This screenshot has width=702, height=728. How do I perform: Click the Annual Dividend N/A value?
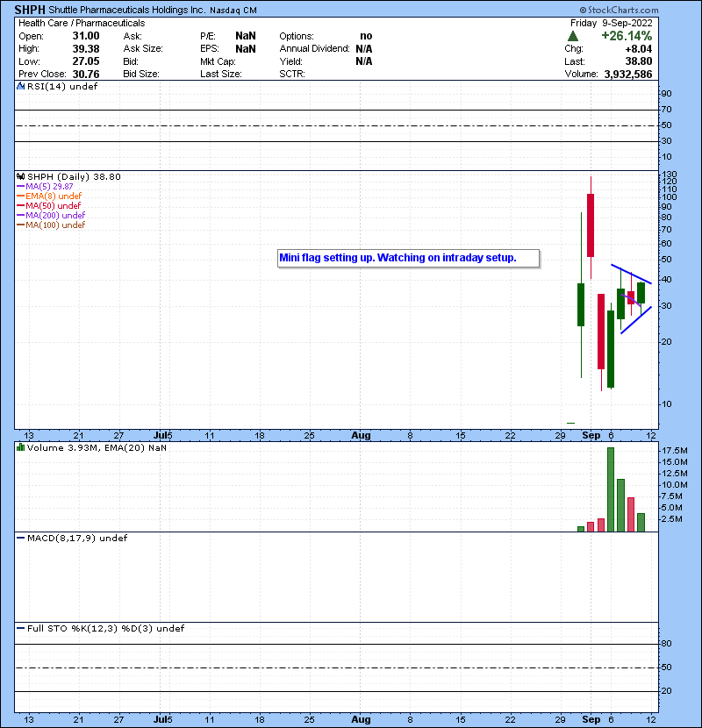coord(364,49)
